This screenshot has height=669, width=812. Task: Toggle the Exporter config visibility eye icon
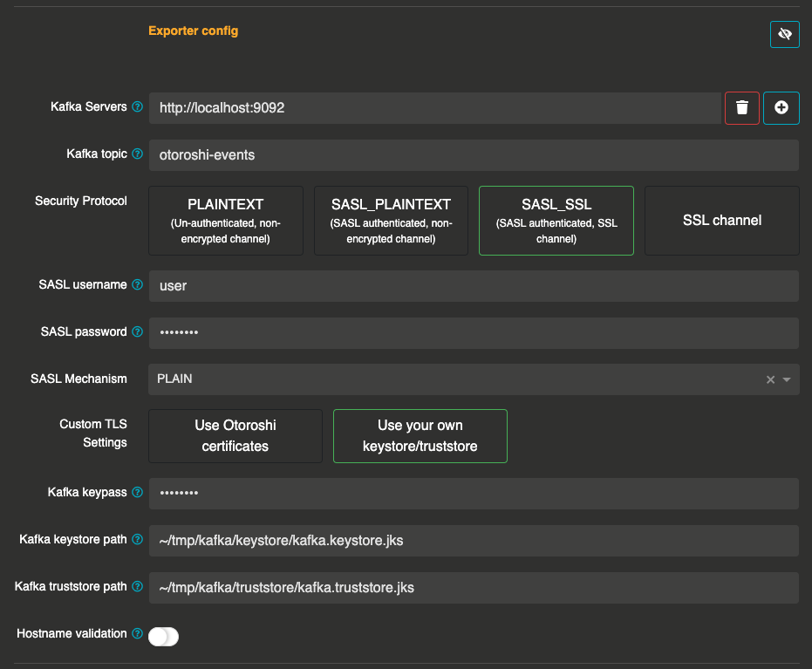784,35
